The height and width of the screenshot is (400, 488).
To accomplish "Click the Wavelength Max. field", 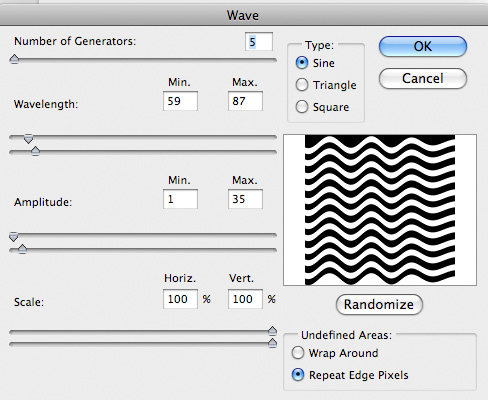I will tap(245, 101).
